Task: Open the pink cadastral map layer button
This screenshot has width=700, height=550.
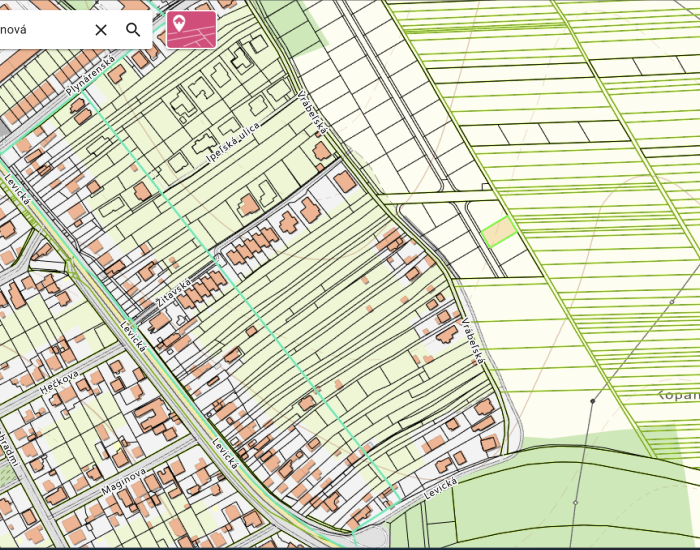Action: [191, 29]
